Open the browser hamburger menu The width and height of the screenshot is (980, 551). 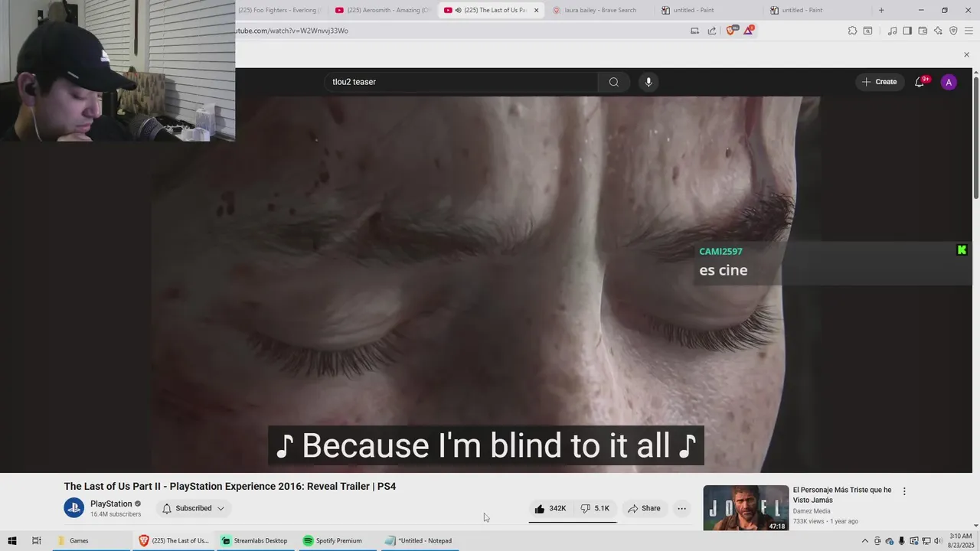point(969,31)
